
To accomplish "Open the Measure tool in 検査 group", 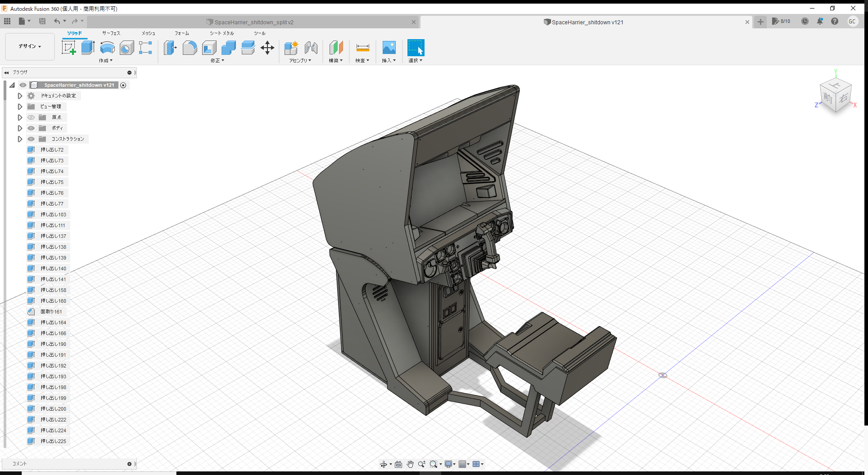I will (x=362, y=47).
